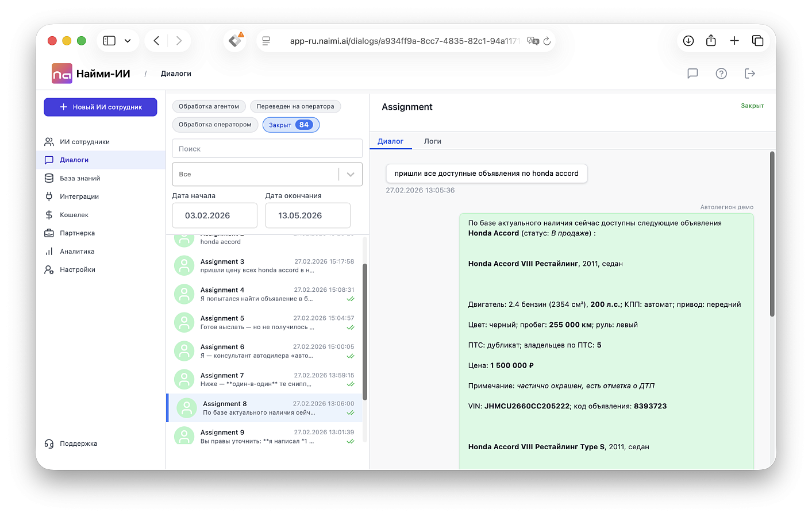
Task: Open Safari sidebar menu chevron
Action: [128, 41]
